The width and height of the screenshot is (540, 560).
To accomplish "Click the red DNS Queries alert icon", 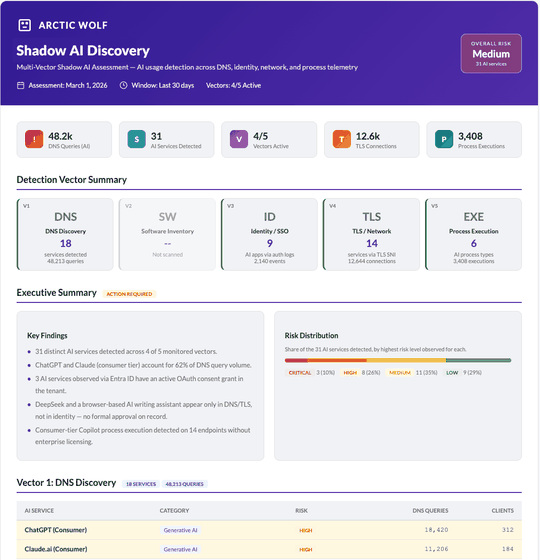I will (34, 139).
